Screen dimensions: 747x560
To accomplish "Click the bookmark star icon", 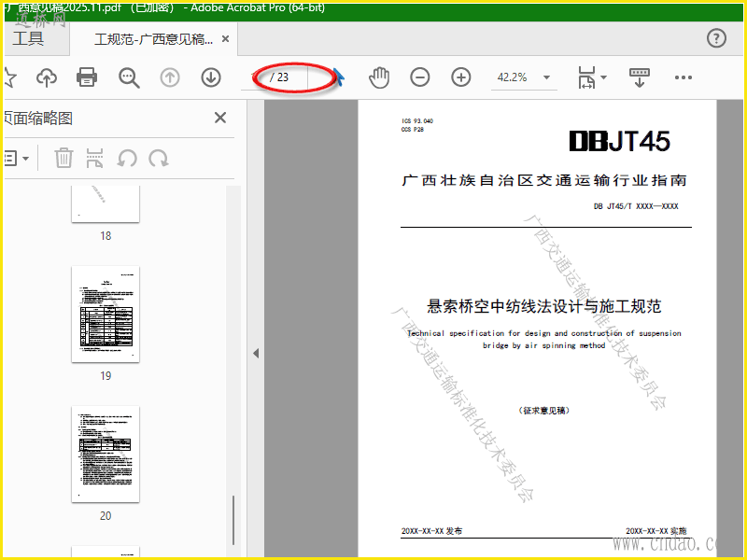I will pyautogui.click(x=9, y=77).
